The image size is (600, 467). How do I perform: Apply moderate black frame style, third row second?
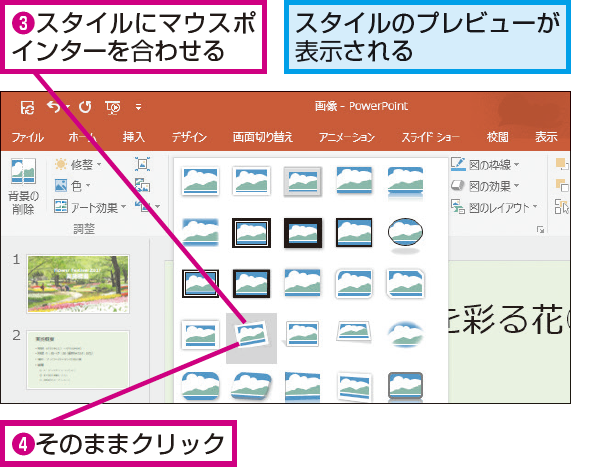251,284
